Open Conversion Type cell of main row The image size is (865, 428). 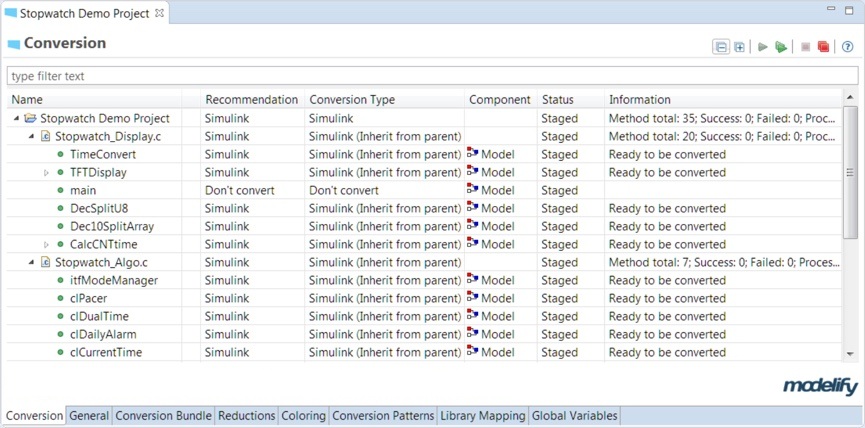(385, 190)
